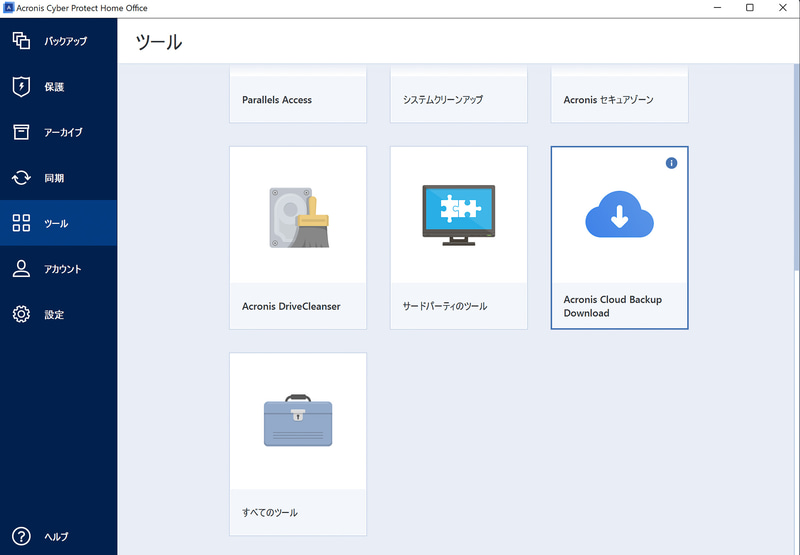Screen dimensions: 800x555
Task: Open the Parallels Access tool card
Action: (298, 95)
